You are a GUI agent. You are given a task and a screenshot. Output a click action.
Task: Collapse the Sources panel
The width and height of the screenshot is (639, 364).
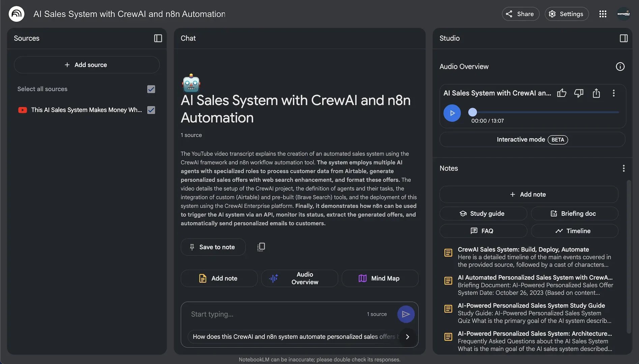pyautogui.click(x=158, y=38)
